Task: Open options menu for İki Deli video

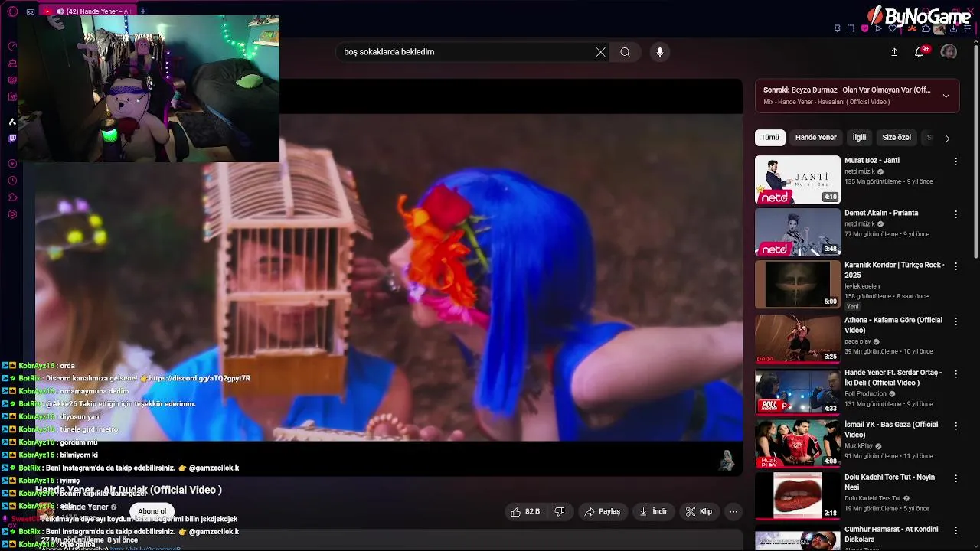Action: [955, 373]
